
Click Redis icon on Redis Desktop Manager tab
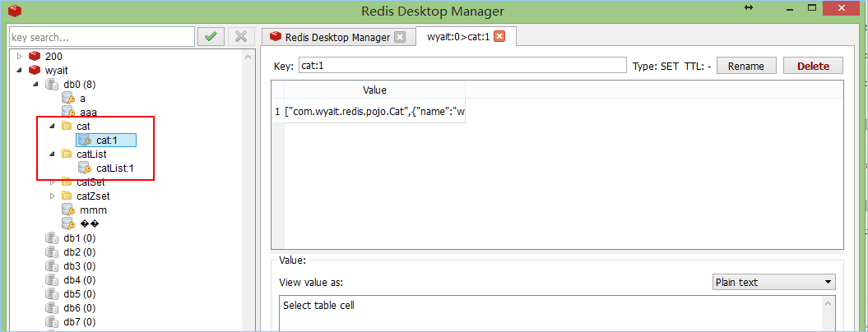point(275,37)
